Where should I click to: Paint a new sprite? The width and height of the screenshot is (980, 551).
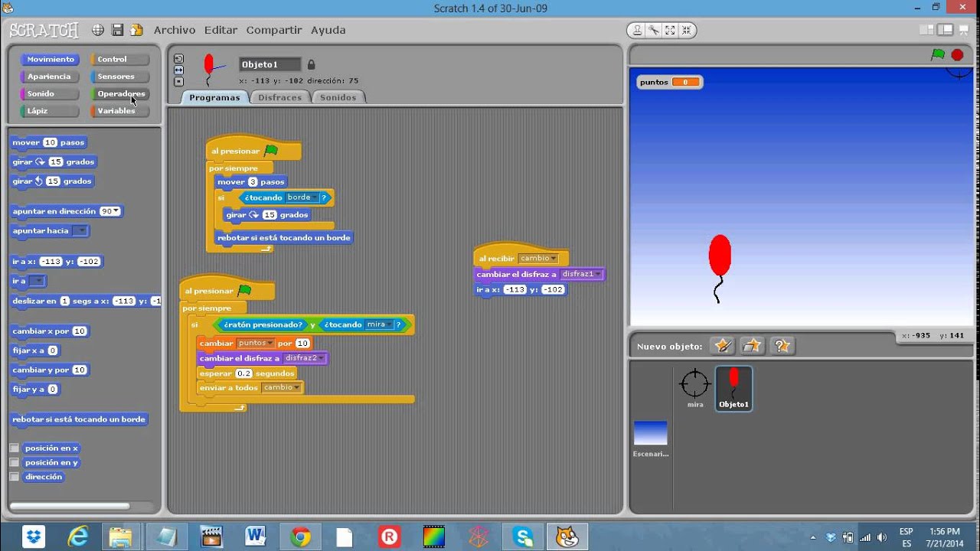coord(722,346)
